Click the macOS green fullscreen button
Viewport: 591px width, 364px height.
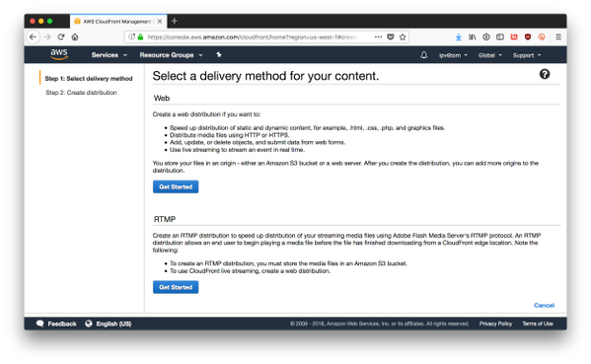pyautogui.click(x=49, y=21)
